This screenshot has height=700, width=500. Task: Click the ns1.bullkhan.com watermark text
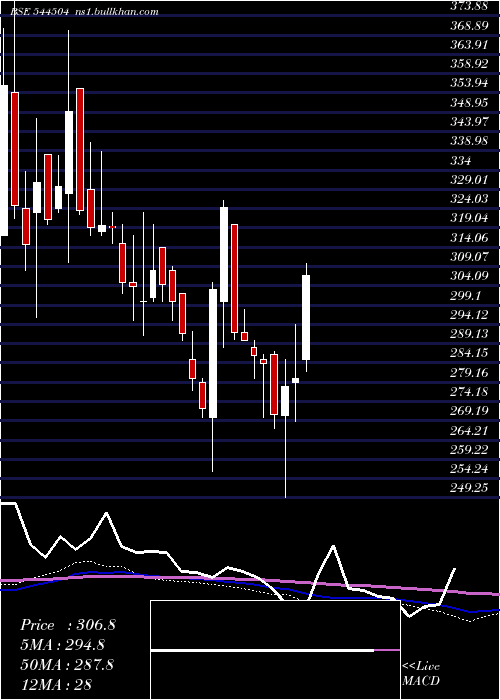(116, 11)
